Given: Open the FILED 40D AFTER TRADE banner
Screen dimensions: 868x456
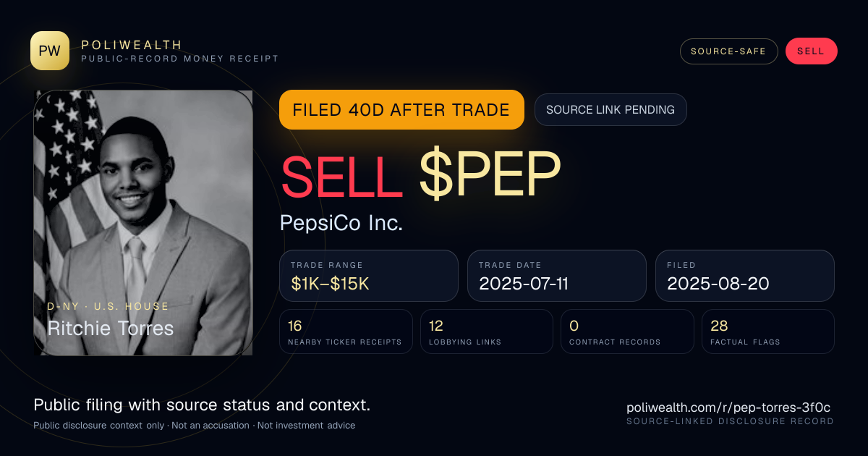Looking at the screenshot, I should (x=401, y=110).
